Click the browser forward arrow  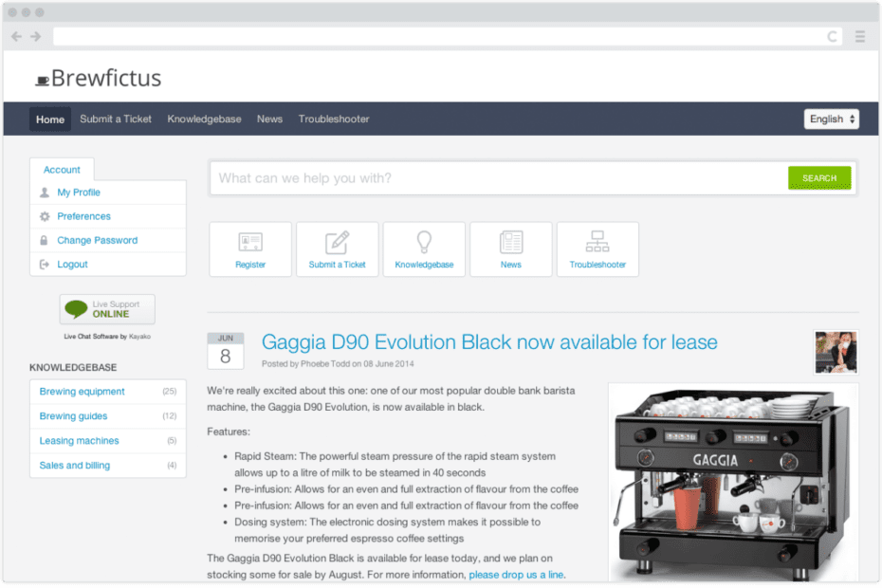point(36,37)
